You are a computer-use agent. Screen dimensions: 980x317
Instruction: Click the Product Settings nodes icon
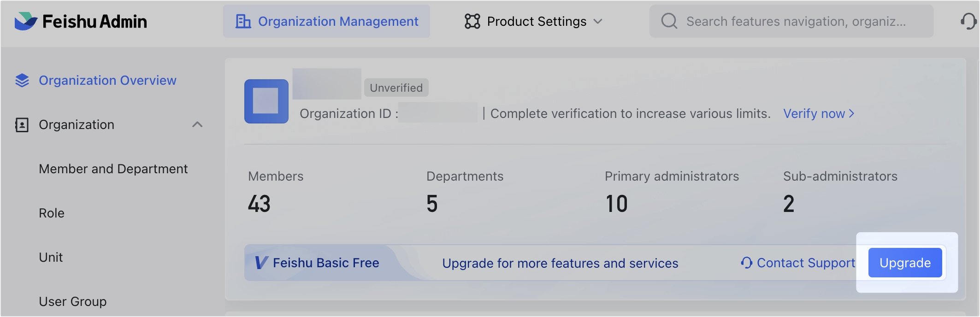point(472,21)
